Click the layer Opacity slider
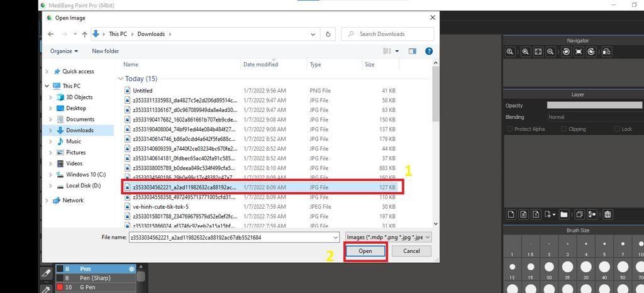Image resolution: width=644 pixels, height=293 pixels. tap(594, 106)
